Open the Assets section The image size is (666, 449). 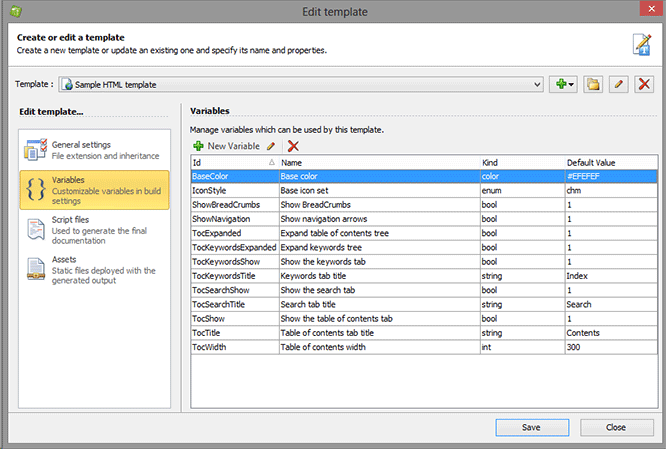(93, 268)
